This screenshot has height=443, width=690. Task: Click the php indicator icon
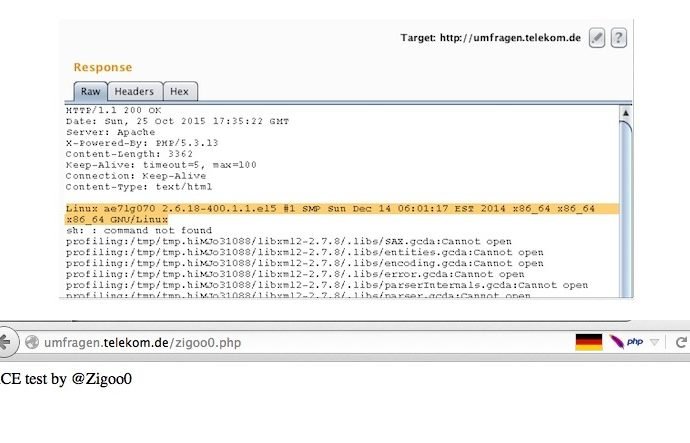[x=635, y=341]
